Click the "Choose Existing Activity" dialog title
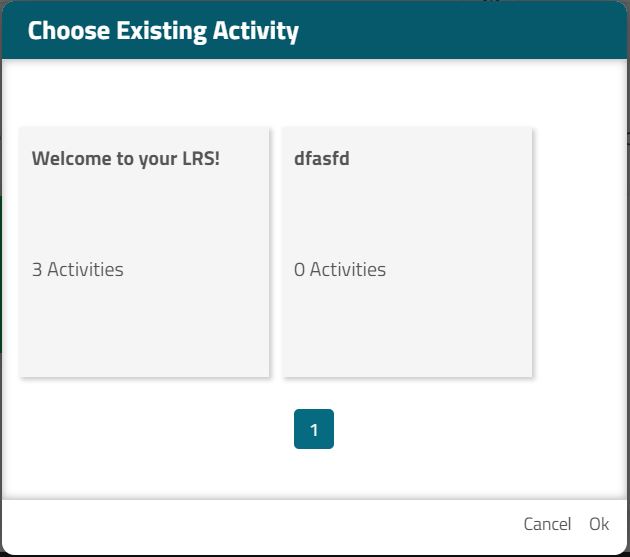 coord(163,30)
